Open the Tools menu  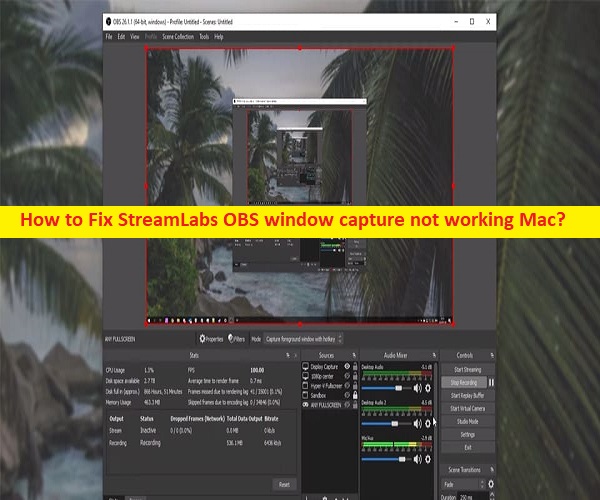[x=204, y=37]
